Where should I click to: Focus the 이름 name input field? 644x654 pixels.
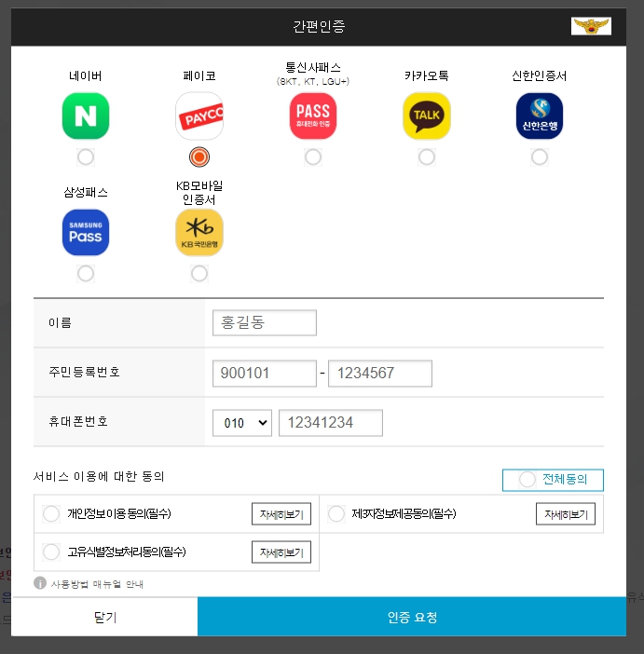(265, 322)
